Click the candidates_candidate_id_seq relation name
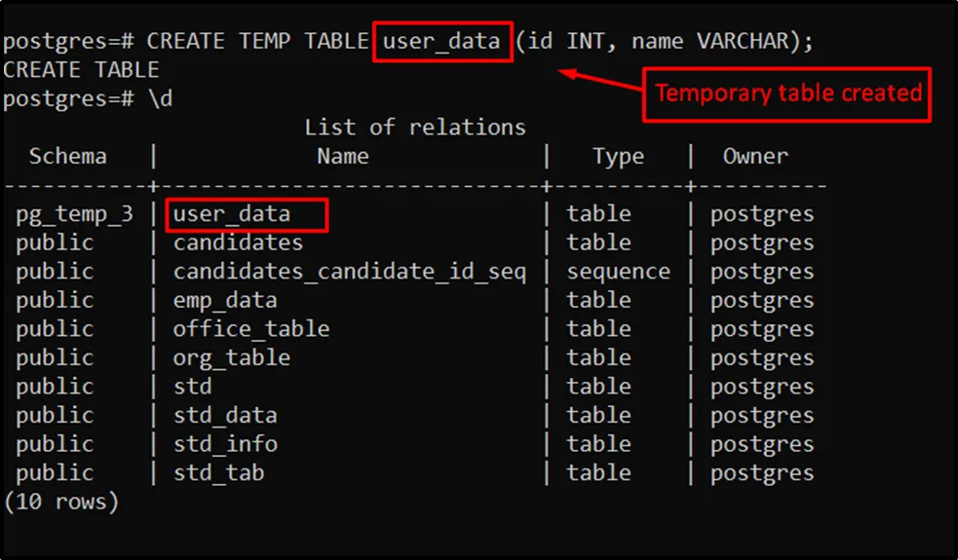Viewport: 958px width, 560px height. click(x=349, y=272)
